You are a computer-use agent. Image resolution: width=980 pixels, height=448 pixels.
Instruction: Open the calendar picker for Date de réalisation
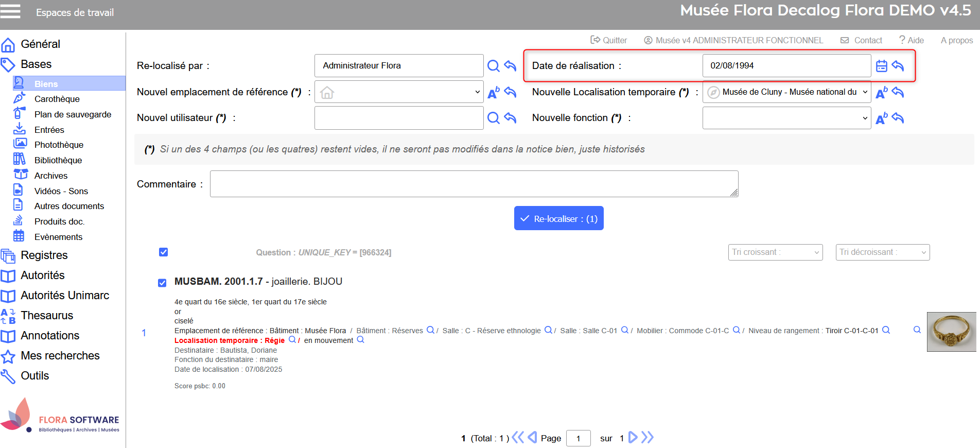(881, 66)
